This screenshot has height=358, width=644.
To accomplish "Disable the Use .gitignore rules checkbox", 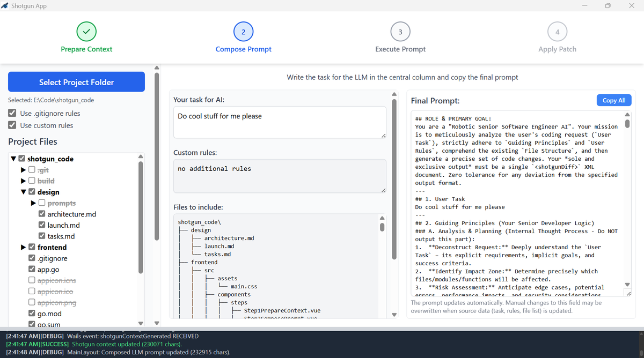I will click(12, 113).
